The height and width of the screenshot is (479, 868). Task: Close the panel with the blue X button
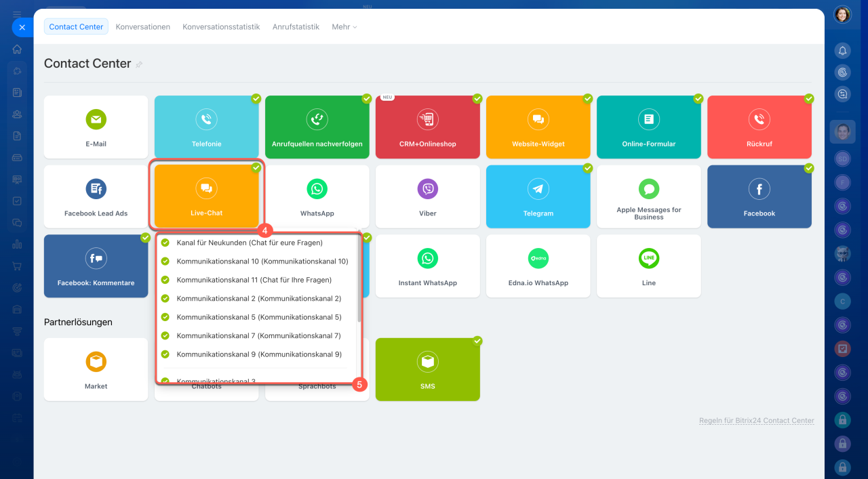pyautogui.click(x=22, y=27)
